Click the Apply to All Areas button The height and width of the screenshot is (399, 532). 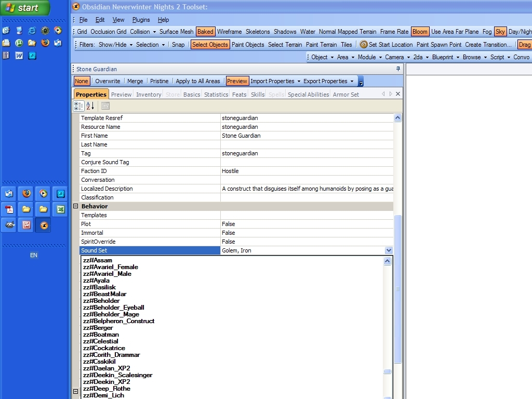coord(197,81)
